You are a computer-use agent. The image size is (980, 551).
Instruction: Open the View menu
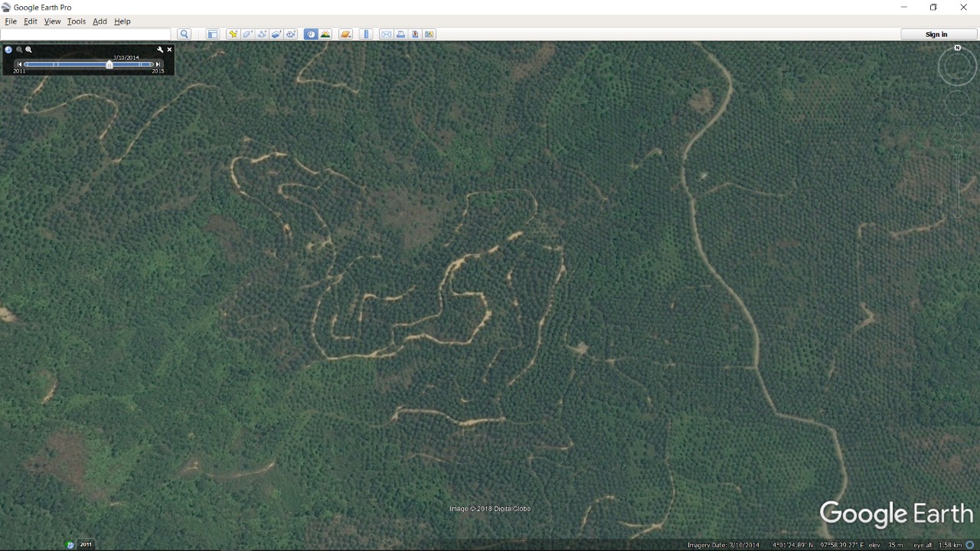coord(52,21)
